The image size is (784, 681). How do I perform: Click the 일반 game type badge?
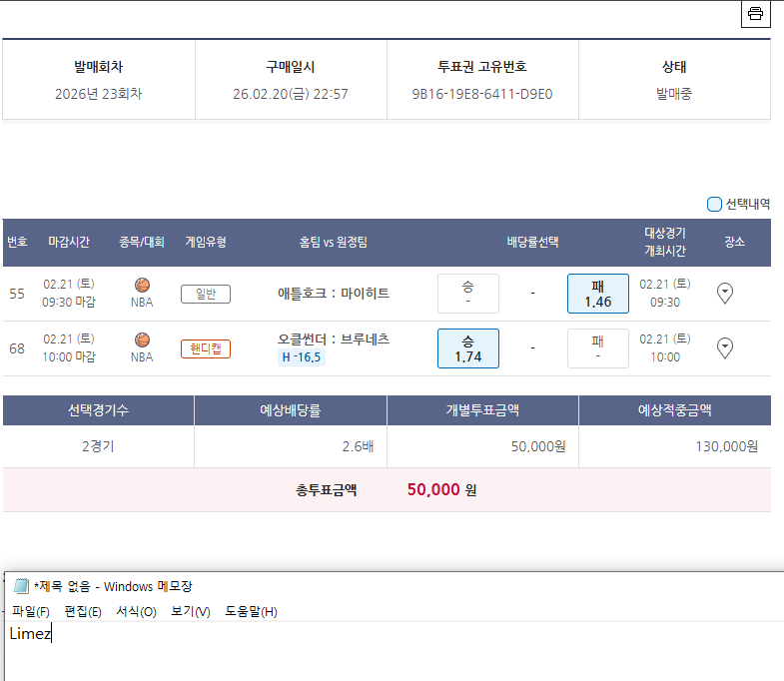[x=205, y=294]
